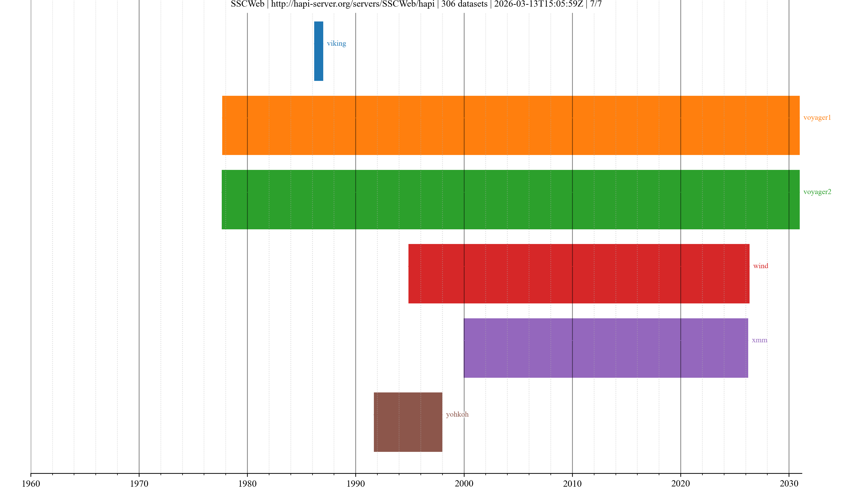Click the voyager1 dataset label
The image size is (868, 488).
point(817,117)
